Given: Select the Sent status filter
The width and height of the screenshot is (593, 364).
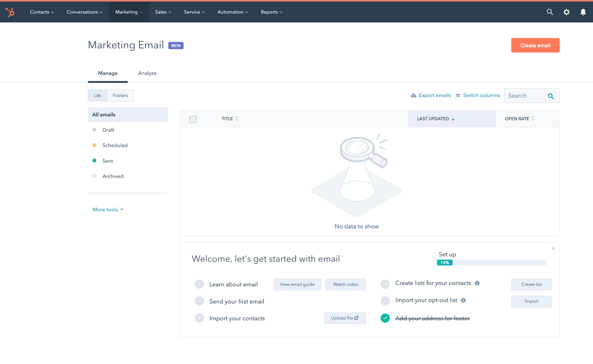Looking at the screenshot, I should (107, 161).
